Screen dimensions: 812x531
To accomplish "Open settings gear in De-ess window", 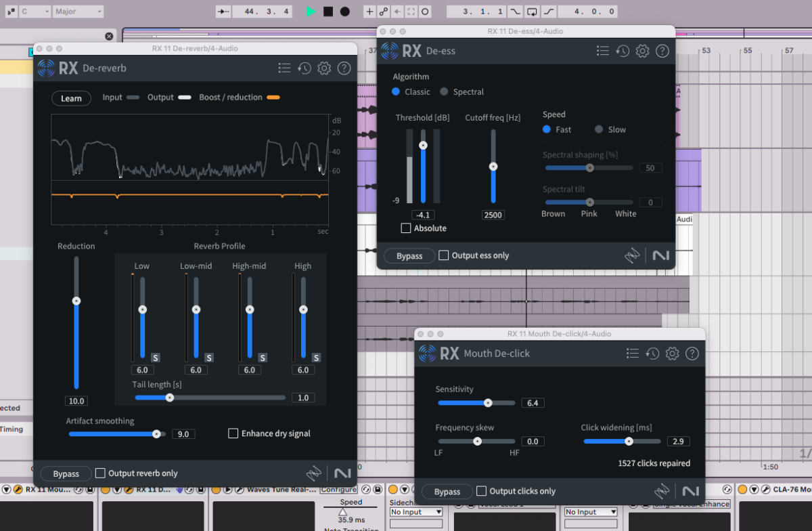I will [643, 51].
